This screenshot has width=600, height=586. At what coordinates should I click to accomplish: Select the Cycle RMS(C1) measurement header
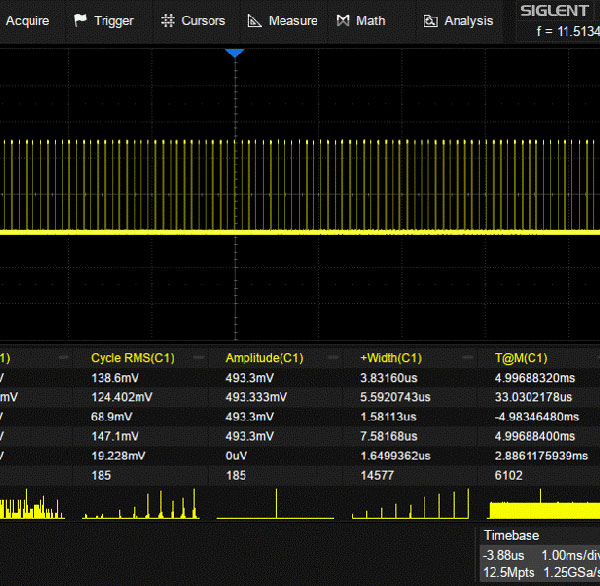(132, 358)
